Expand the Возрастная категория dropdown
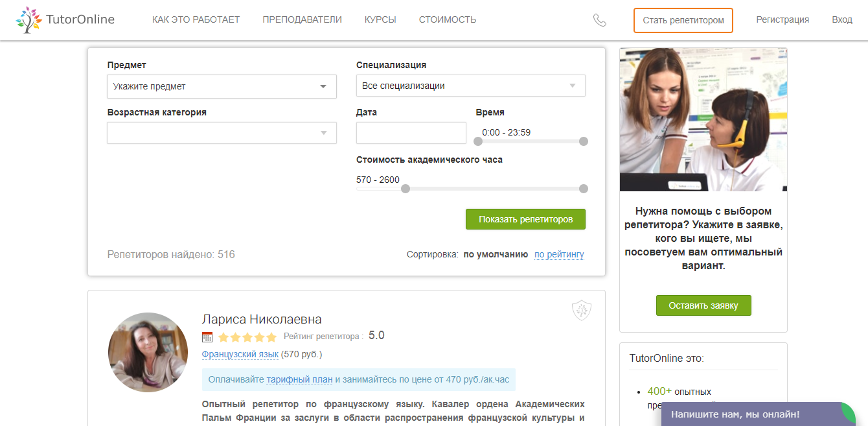Screen dimensions: 868x426 (222, 133)
